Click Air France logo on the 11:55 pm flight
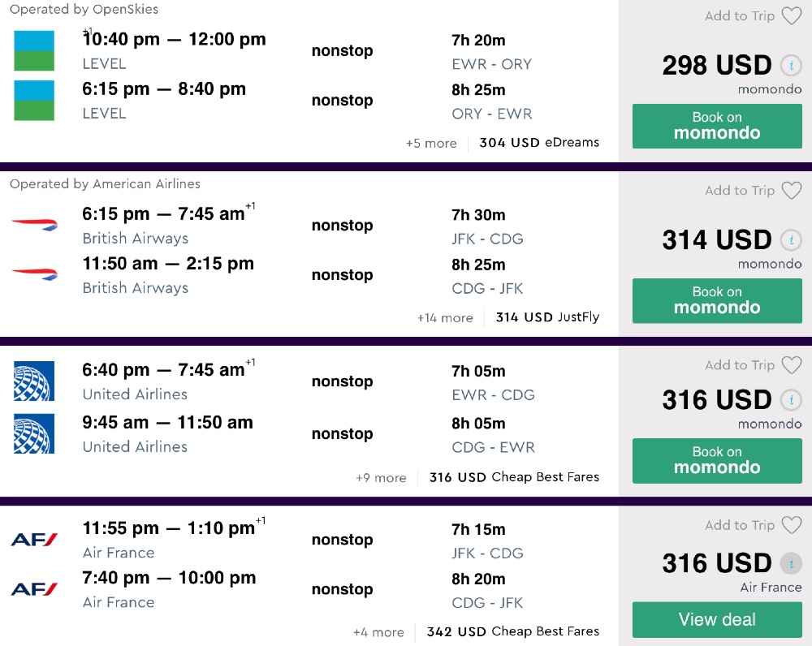 tap(34, 540)
